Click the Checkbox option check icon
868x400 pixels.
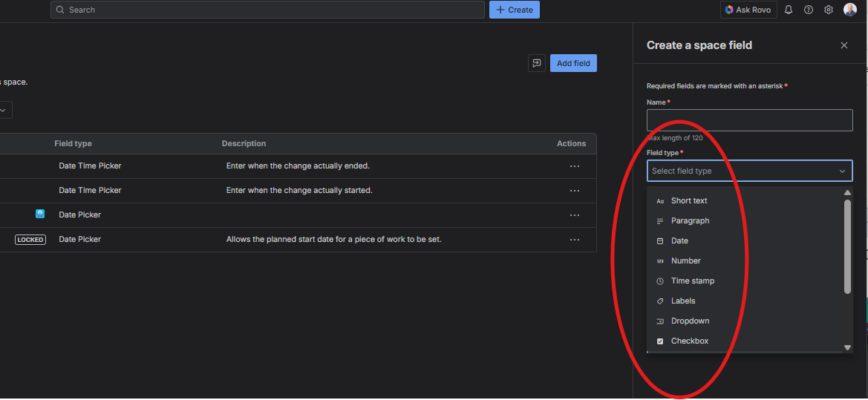(660, 341)
